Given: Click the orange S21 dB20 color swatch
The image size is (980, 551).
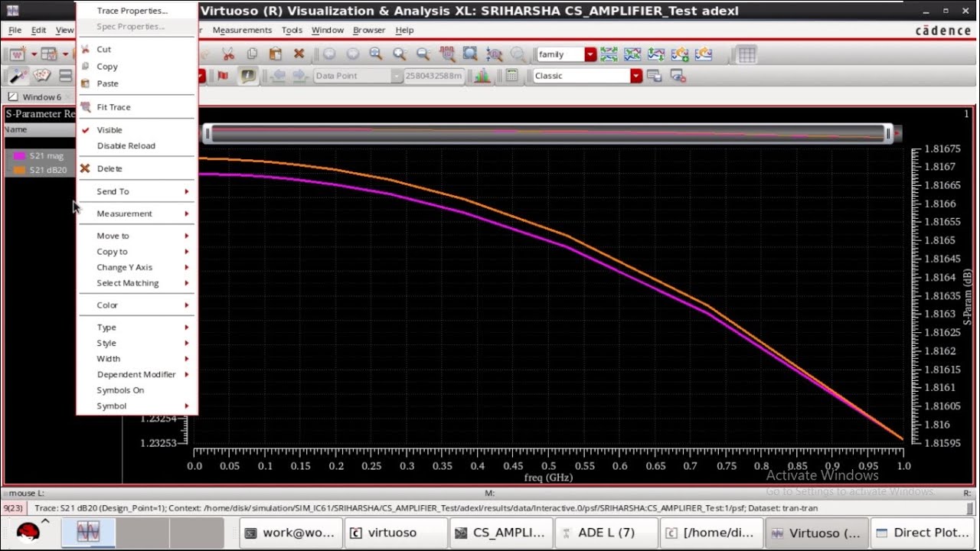Looking at the screenshot, I should tap(19, 170).
